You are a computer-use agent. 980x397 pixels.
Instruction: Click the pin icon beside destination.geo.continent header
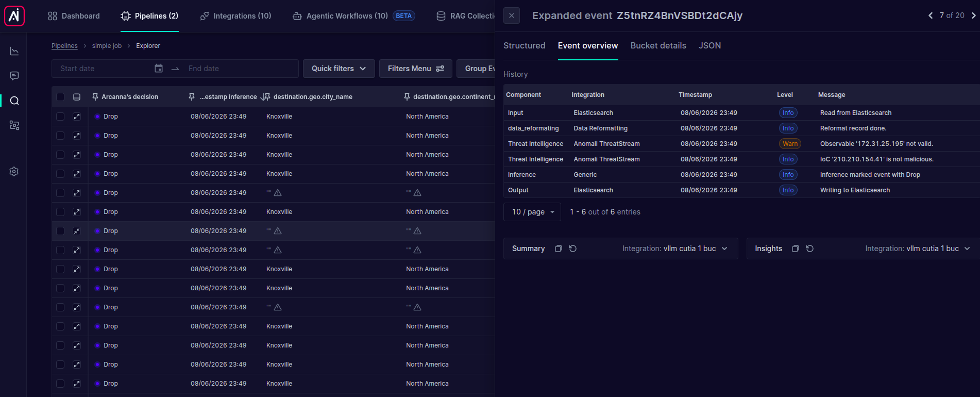point(407,97)
